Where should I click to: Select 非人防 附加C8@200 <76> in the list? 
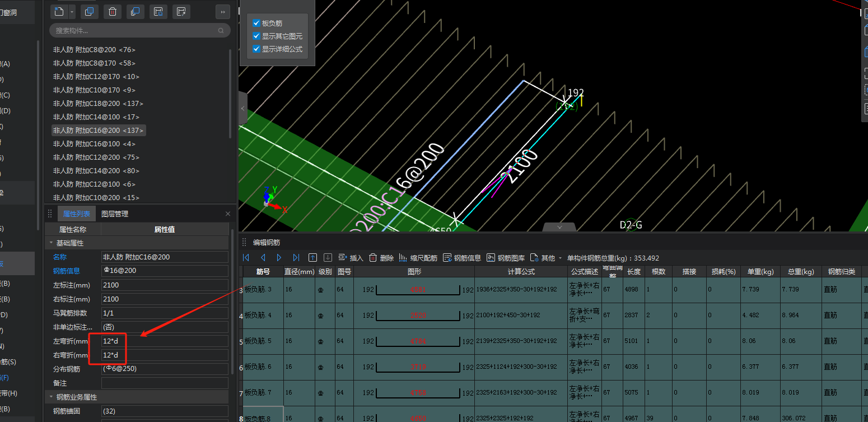94,49
